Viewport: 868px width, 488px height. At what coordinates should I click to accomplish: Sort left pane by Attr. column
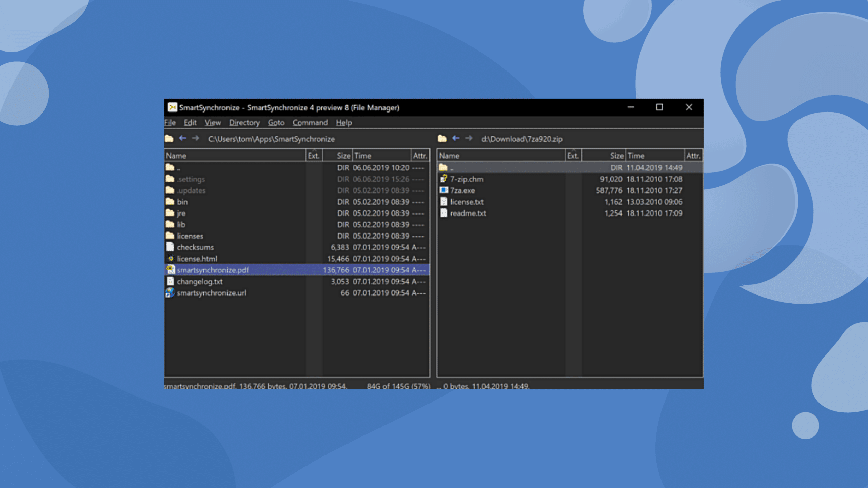420,156
